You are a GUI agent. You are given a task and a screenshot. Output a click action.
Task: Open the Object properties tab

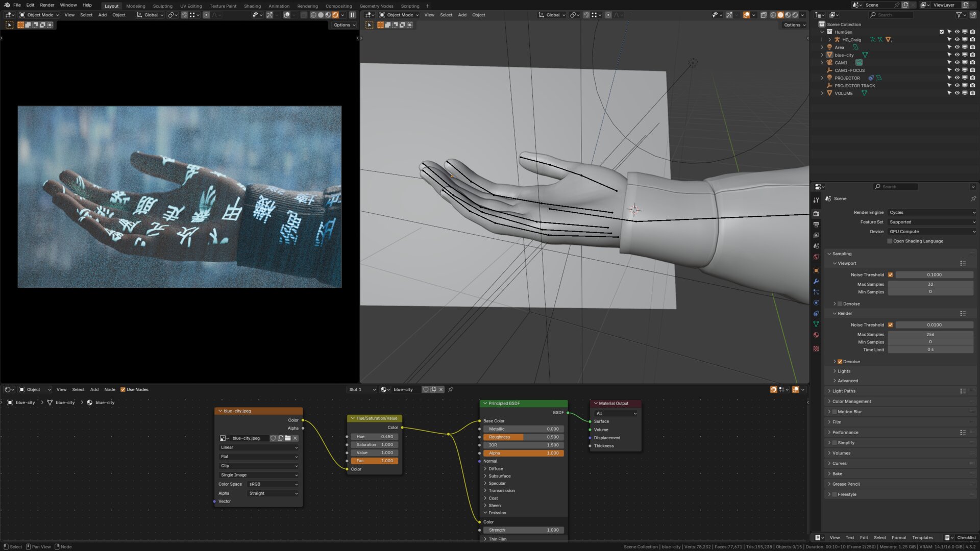[x=816, y=270]
